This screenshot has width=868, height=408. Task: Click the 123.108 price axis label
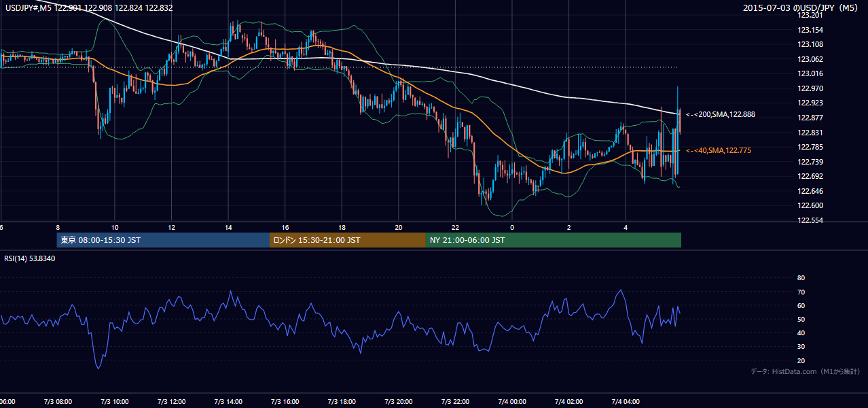point(810,44)
